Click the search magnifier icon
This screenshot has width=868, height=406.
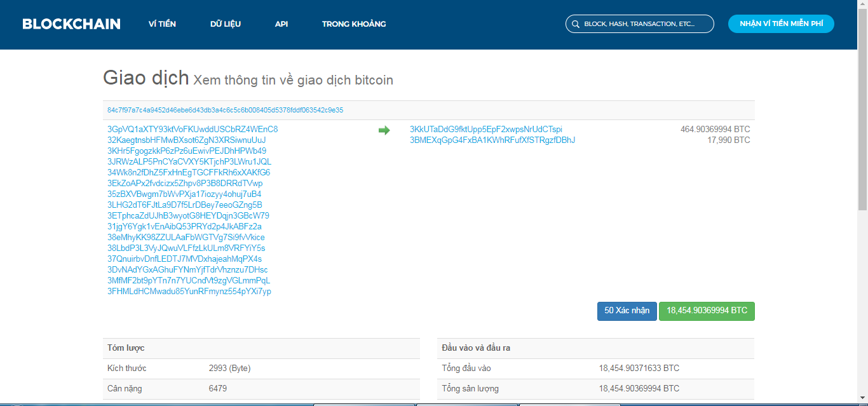pyautogui.click(x=576, y=24)
